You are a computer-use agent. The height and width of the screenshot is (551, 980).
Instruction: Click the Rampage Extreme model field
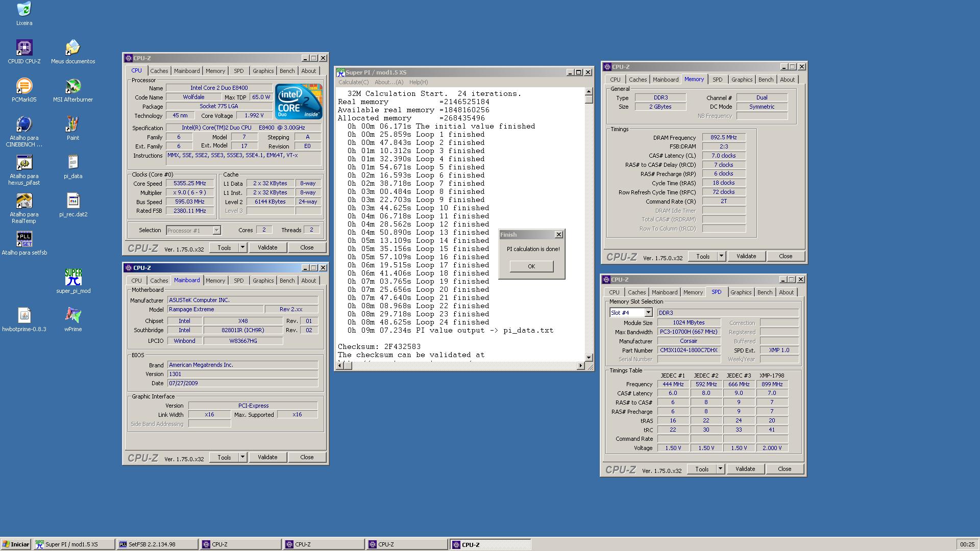[215, 309]
